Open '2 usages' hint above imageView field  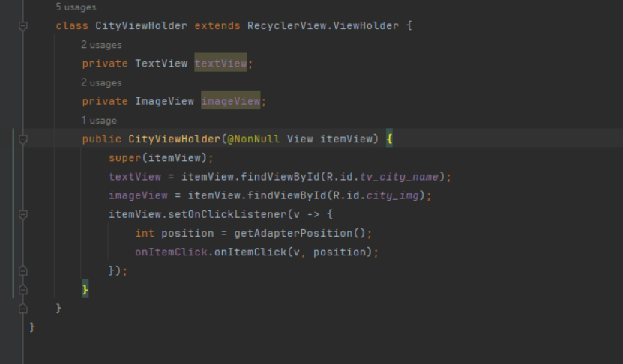101,82
